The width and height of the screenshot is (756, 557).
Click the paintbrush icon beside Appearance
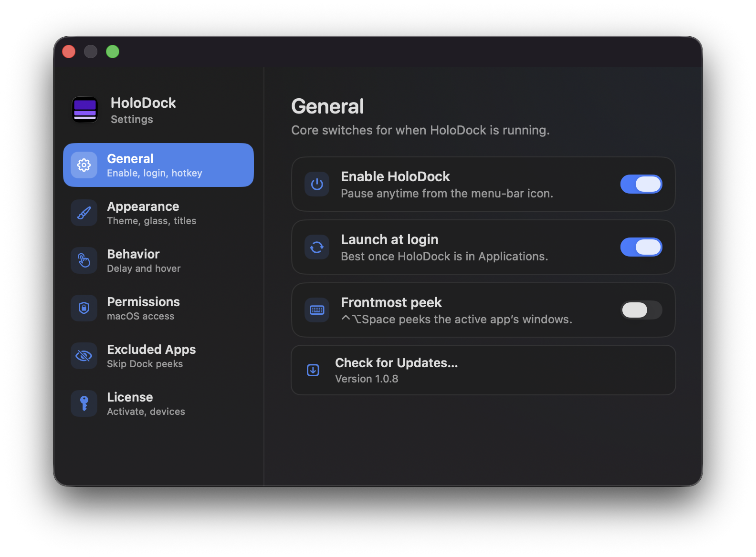point(84,213)
